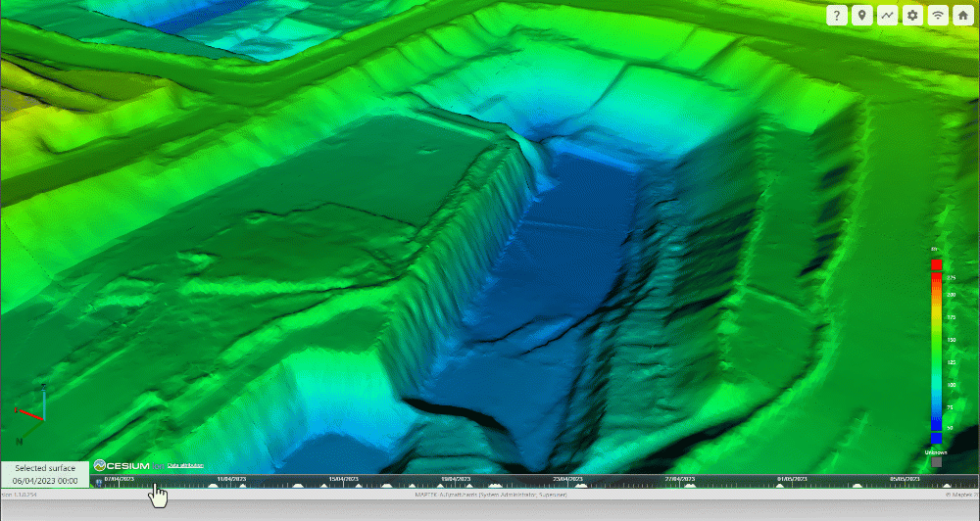The image size is (980, 521).
Task: Jump to 19/04/2023 on the timeline
Action: click(x=455, y=479)
